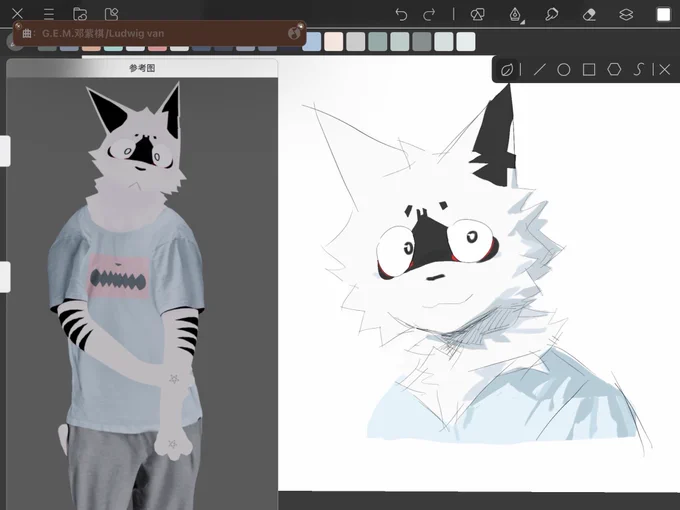Open the hamburger menu

point(49,14)
